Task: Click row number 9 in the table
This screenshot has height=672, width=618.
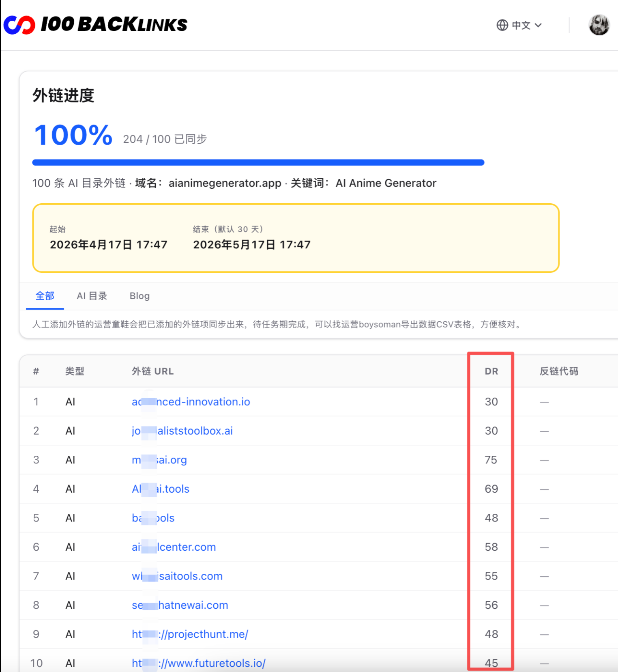Action: [x=36, y=634]
